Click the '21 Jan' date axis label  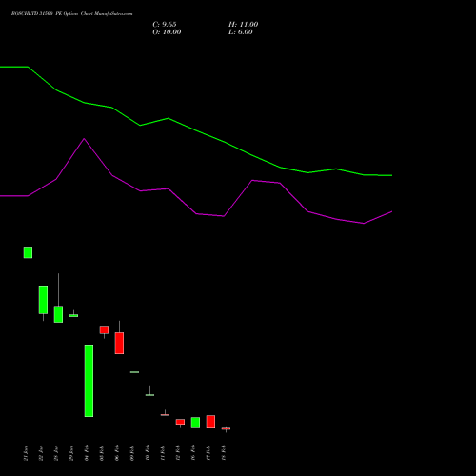[26, 453]
